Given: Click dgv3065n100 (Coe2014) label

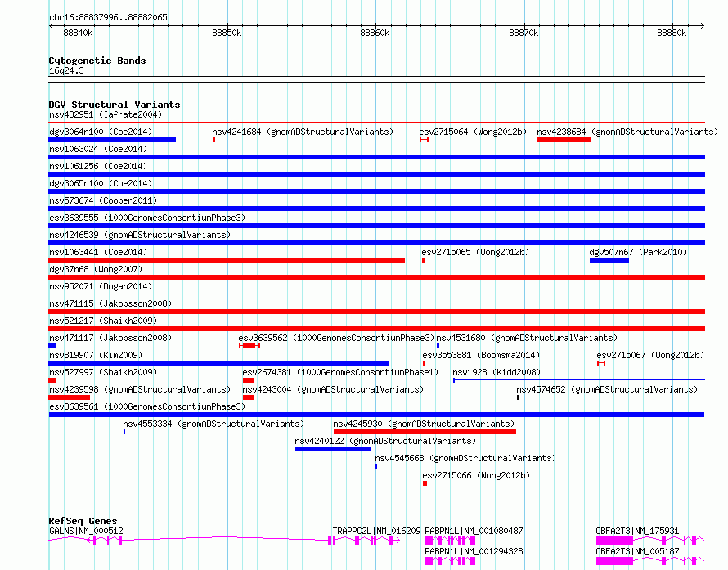Looking at the screenshot, I should tap(101, 183).
